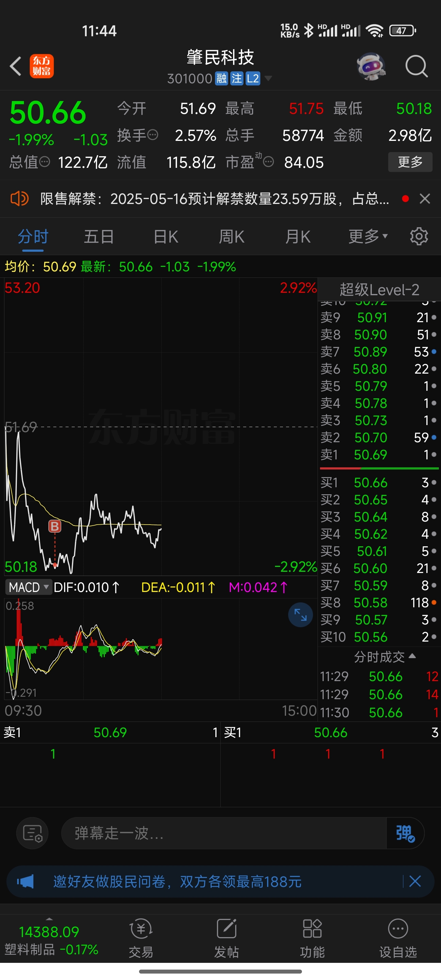Open the 东方财富 app logo

tap(42, 66)
